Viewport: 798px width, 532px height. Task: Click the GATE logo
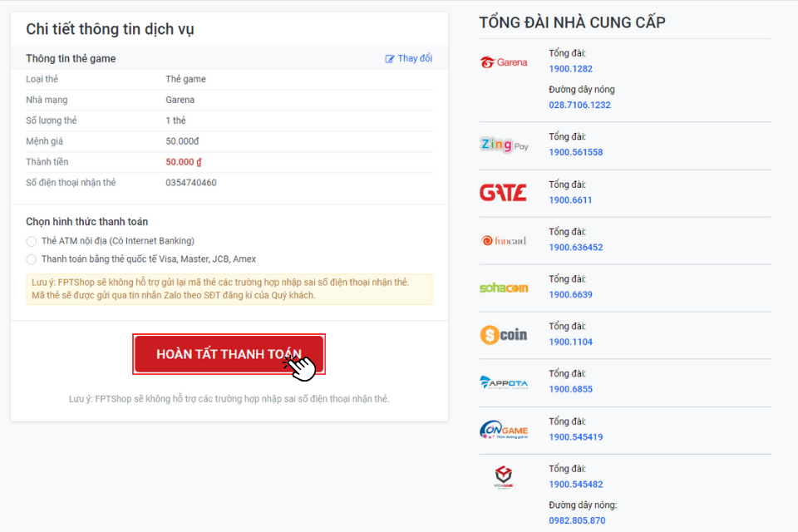coord(503,193)
